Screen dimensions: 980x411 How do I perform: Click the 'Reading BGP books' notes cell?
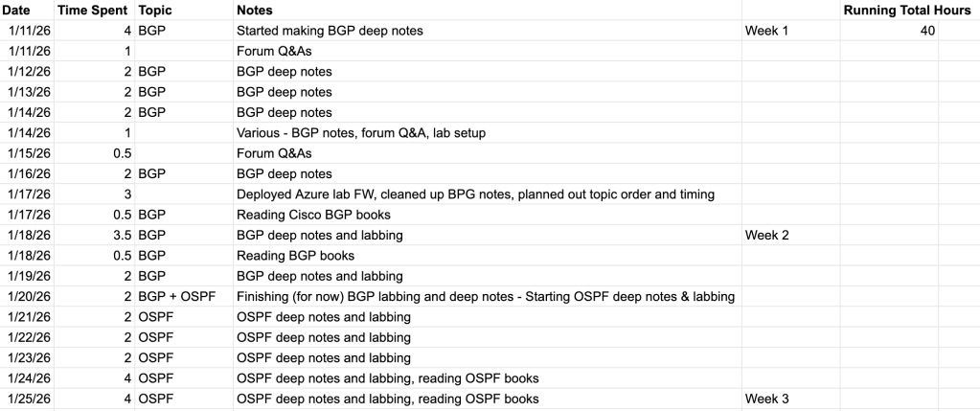295,256
